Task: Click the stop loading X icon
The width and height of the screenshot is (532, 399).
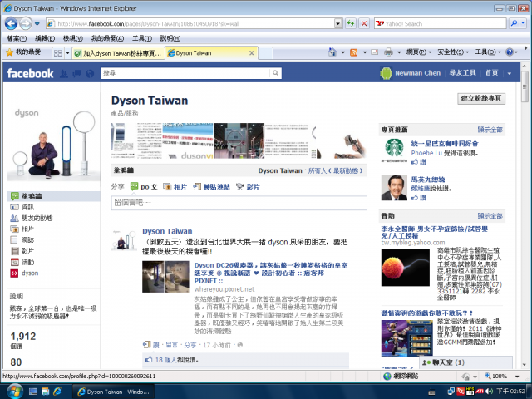Action: 364,23
